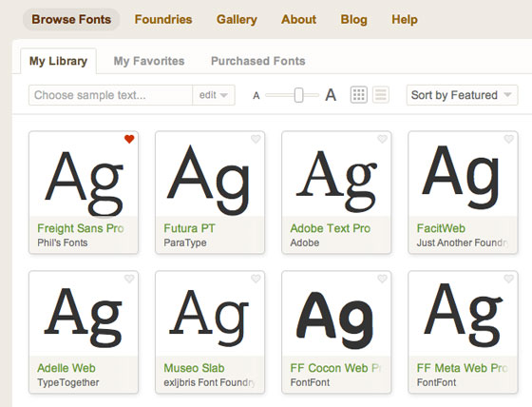This screenshot has width=532, height=407.
Task: Open the FF Cocon Web Pro link
Action: coord(335,368)
